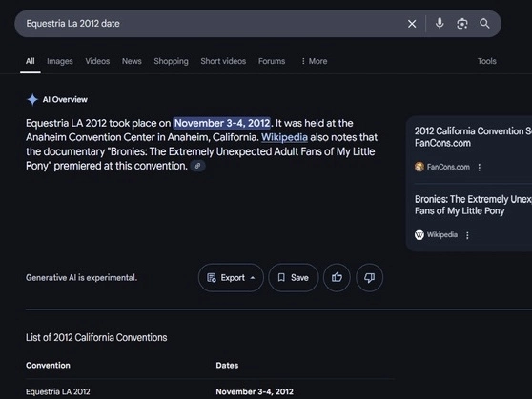Give thumbs down to the AI Overview
The width and height of the screenshot is (532, 399).
(370, 278)
